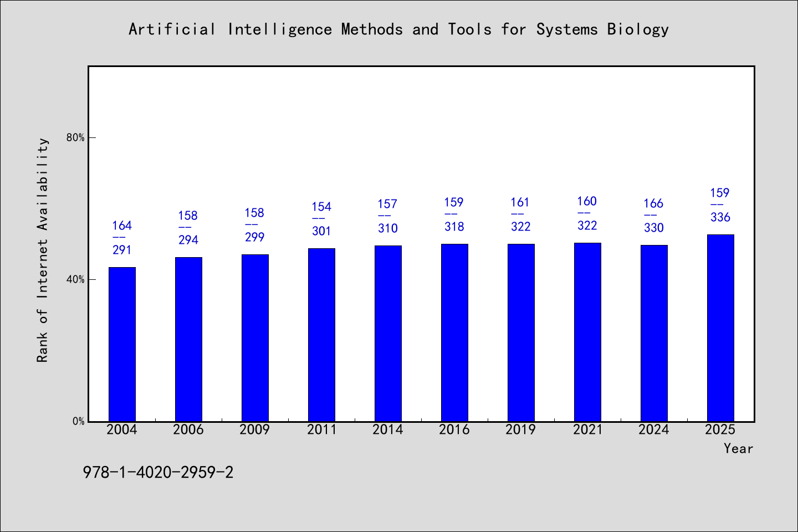
Task: Select the blue bar for 2009
Action: pos(255,338)
